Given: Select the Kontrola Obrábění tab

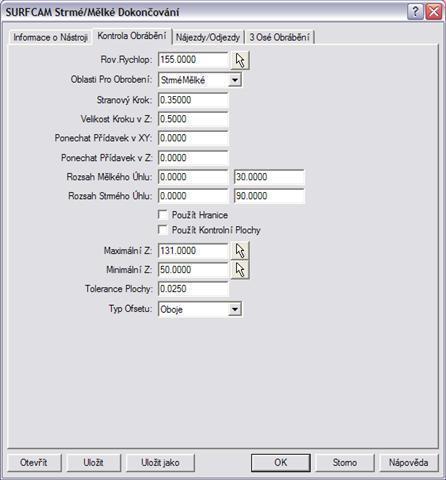Looking at the screenshot, I should 132,36.
